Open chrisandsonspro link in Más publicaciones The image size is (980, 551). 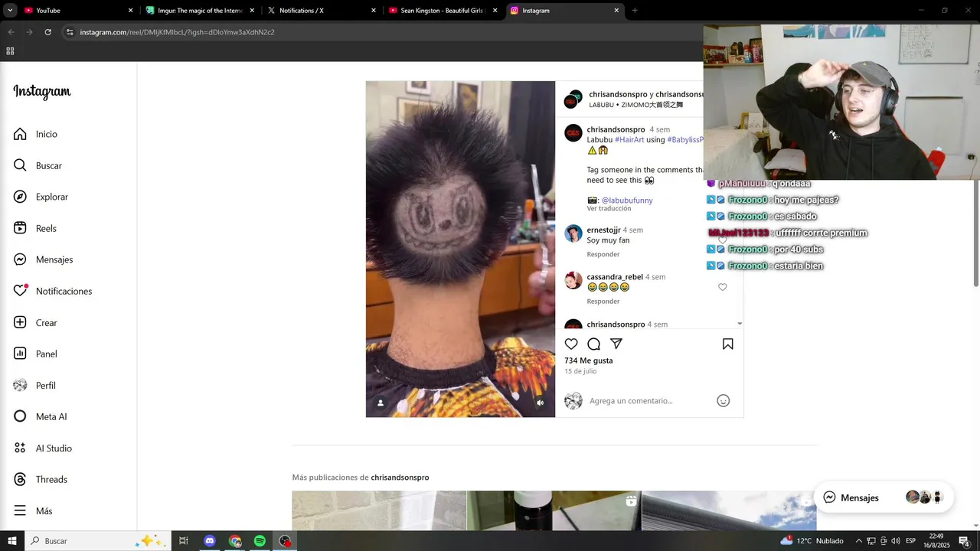point(400,478)
